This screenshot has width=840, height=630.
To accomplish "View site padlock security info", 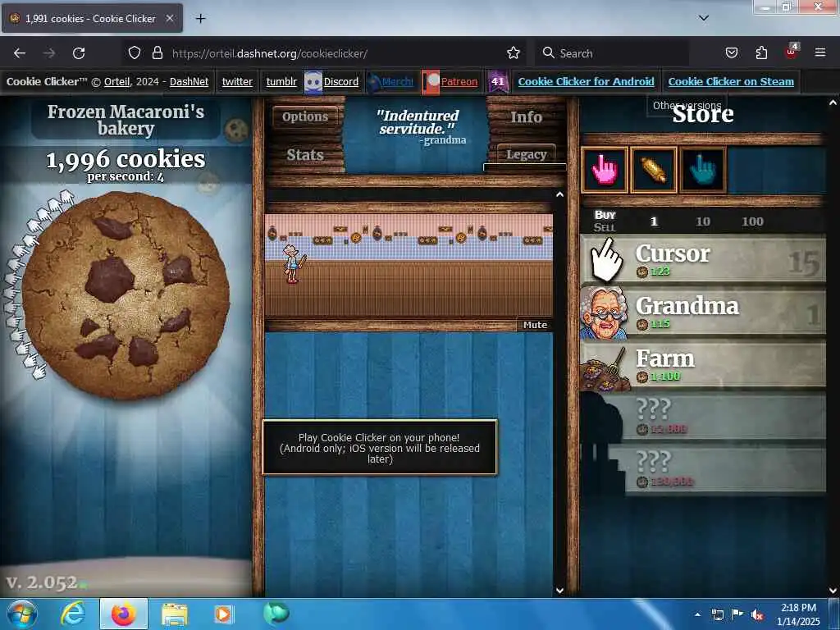I will tap(157, 53).
